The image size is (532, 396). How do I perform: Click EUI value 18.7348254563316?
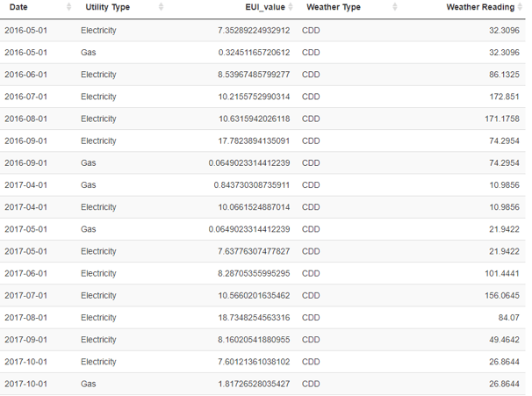point(254,318)
